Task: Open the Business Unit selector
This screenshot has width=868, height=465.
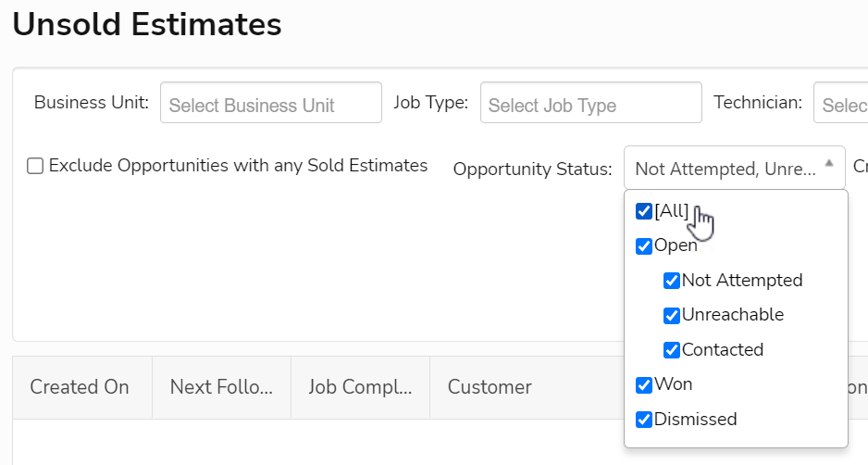Action: [270, 103]
